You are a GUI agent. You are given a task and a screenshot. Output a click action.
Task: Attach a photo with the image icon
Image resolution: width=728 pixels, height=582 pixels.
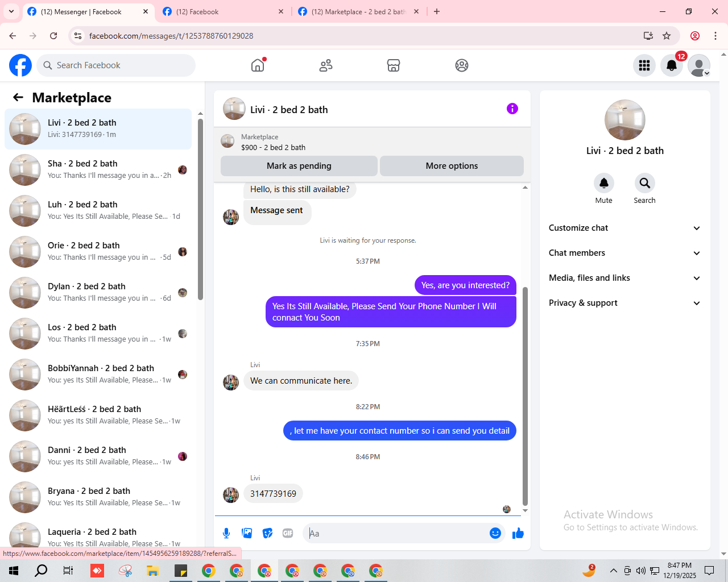pos(247,533)
